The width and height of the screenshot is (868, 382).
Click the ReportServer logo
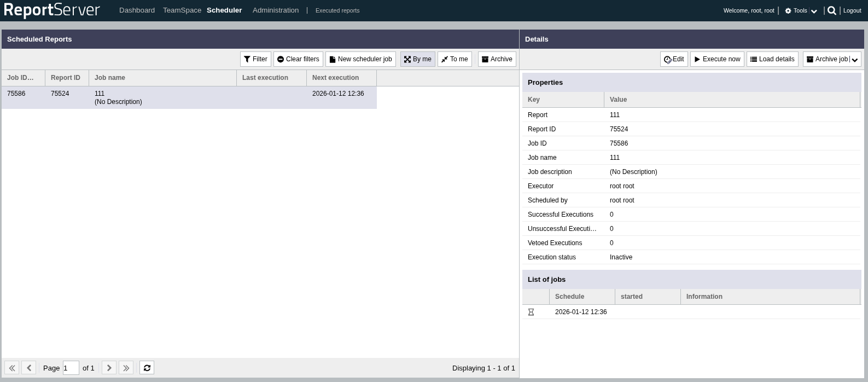52,10
